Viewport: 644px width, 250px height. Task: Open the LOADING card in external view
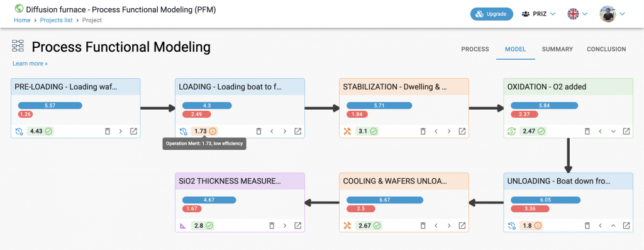(x=297, y=131)
